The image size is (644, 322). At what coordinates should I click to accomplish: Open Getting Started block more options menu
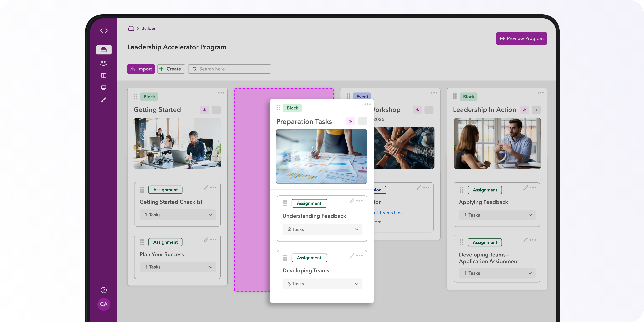click(221, 93)
